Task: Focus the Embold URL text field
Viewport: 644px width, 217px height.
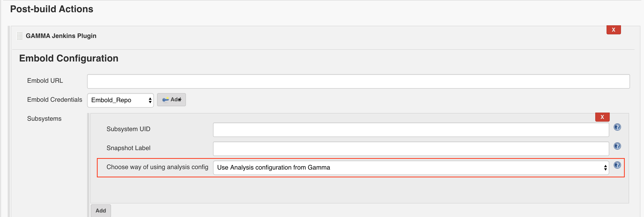Action: (358, 81)
